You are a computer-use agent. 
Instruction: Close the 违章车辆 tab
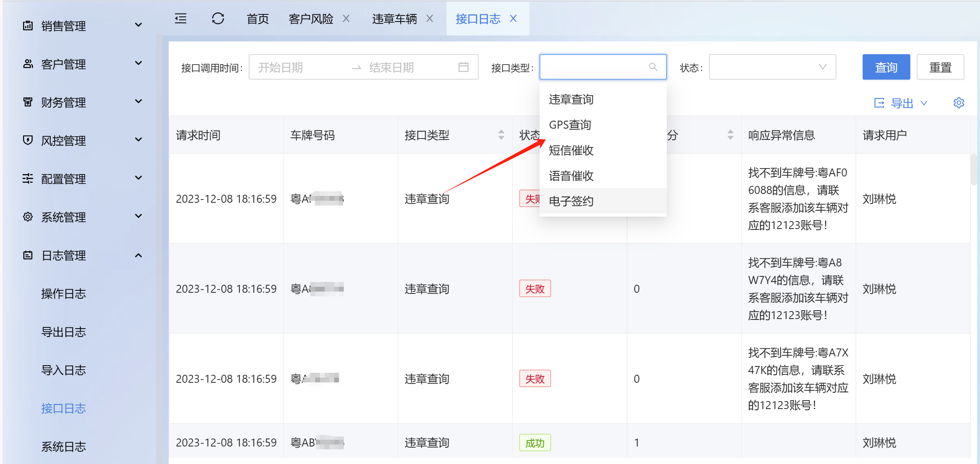[x=430, y=19]
